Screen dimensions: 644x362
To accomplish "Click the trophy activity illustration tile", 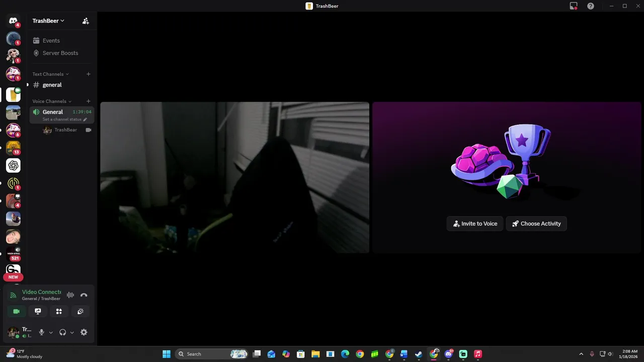I will 507,177.
